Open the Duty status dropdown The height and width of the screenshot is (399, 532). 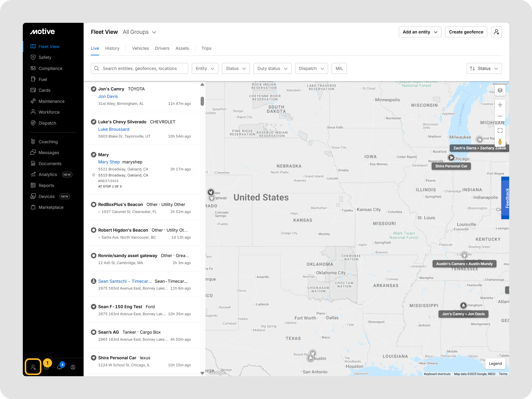pyautogui.click(x=272, y=69)
